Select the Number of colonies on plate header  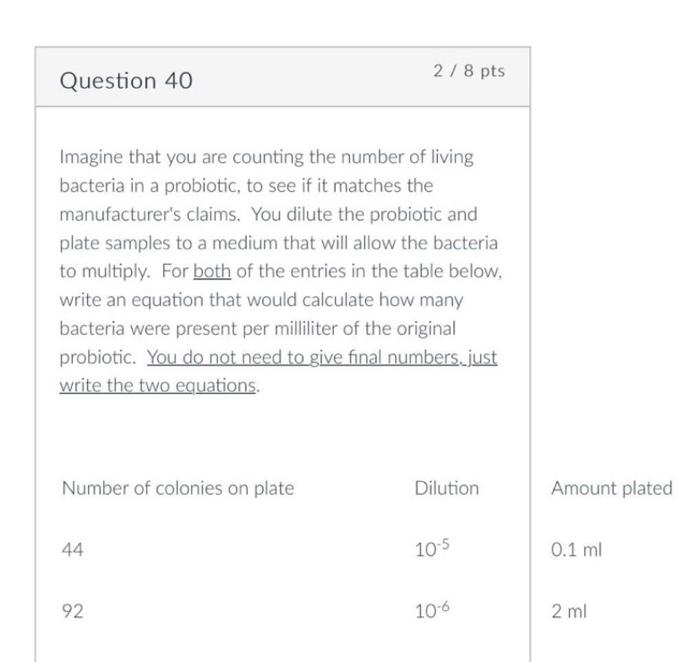tap(178, 488)
